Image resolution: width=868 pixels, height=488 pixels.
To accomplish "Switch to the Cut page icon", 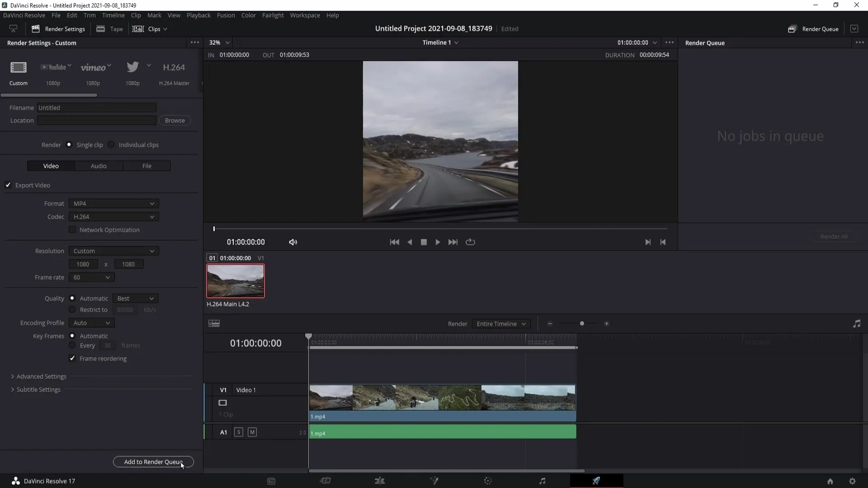I will (325, 481).
